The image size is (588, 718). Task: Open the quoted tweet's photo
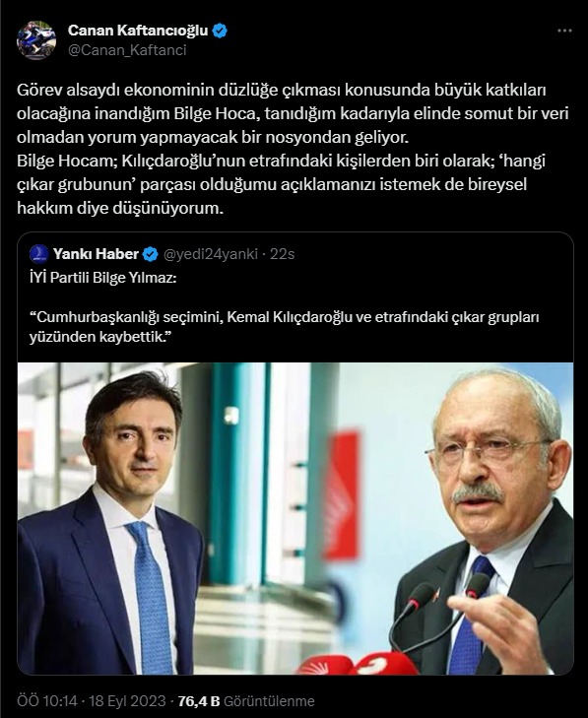[x=295, y=518]
